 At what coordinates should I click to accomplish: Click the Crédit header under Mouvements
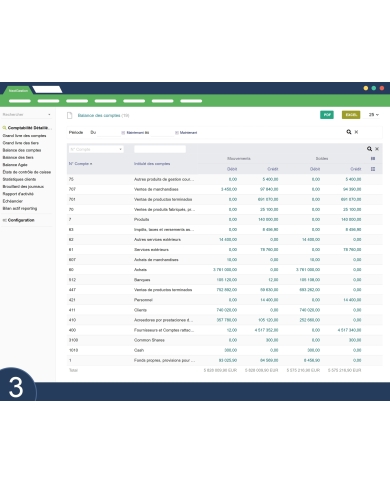pos(273,169)
